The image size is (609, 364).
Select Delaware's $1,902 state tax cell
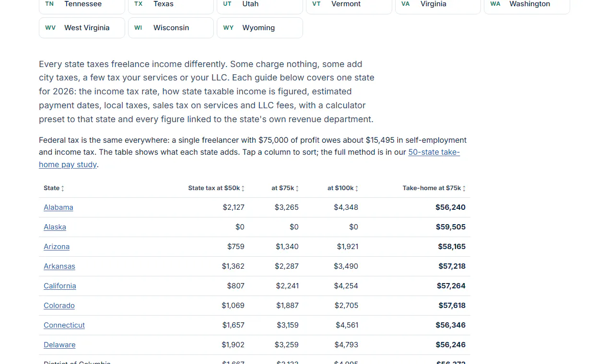[233, 345]
